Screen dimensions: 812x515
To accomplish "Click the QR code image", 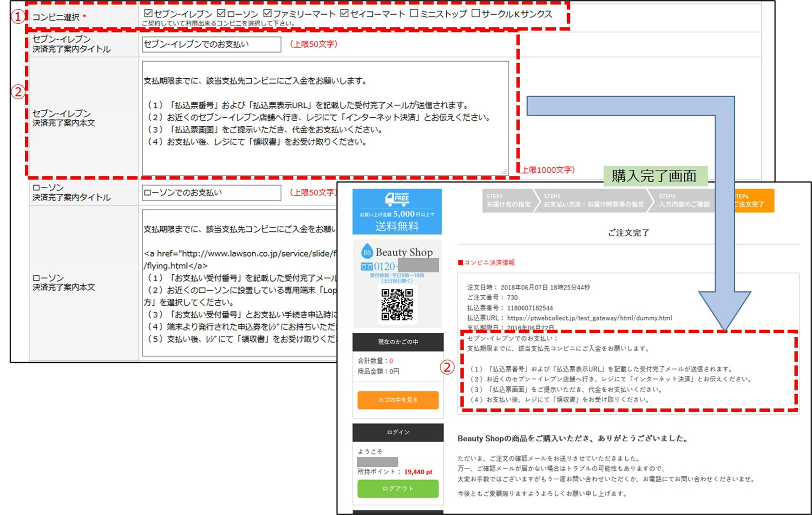I will 397,304.
